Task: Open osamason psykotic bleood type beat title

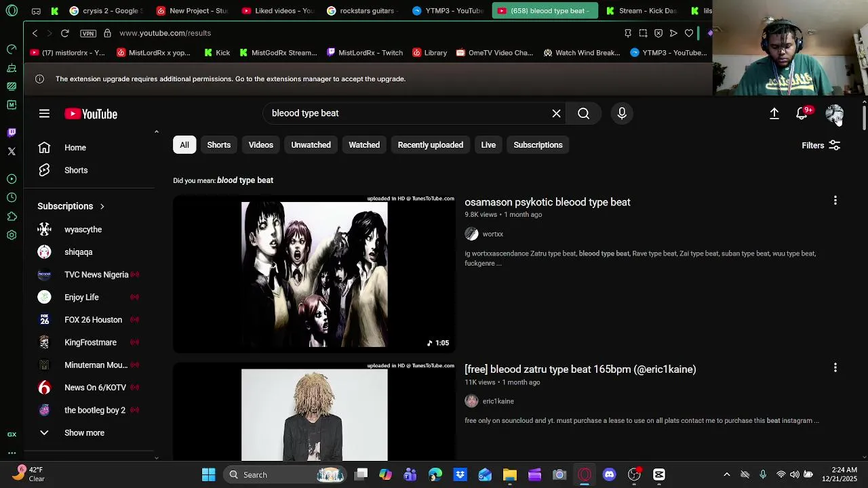Action: (547, 202)
